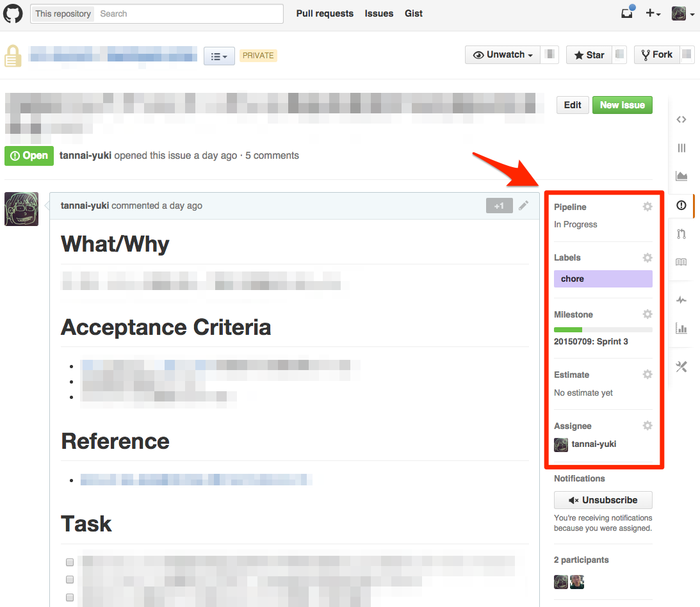Open the Pull Requests icon
The image size is (700, 607).
coord(681,234)
